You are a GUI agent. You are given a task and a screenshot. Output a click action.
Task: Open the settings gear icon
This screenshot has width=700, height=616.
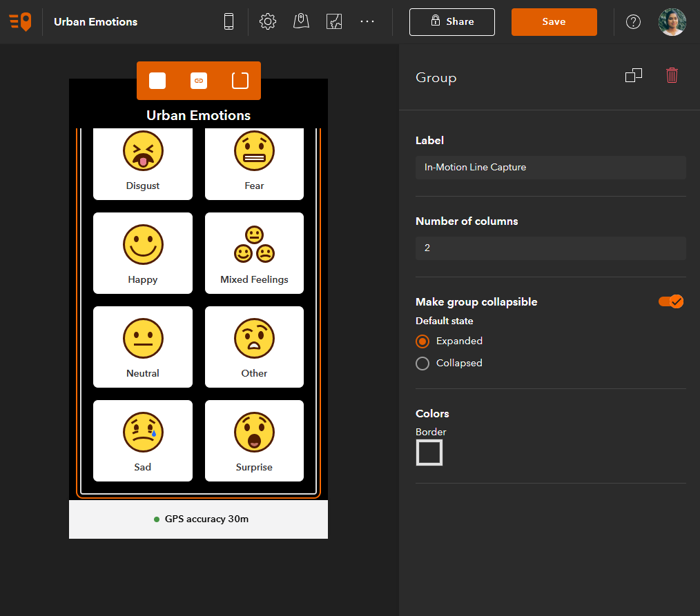(x=268, y=21)
